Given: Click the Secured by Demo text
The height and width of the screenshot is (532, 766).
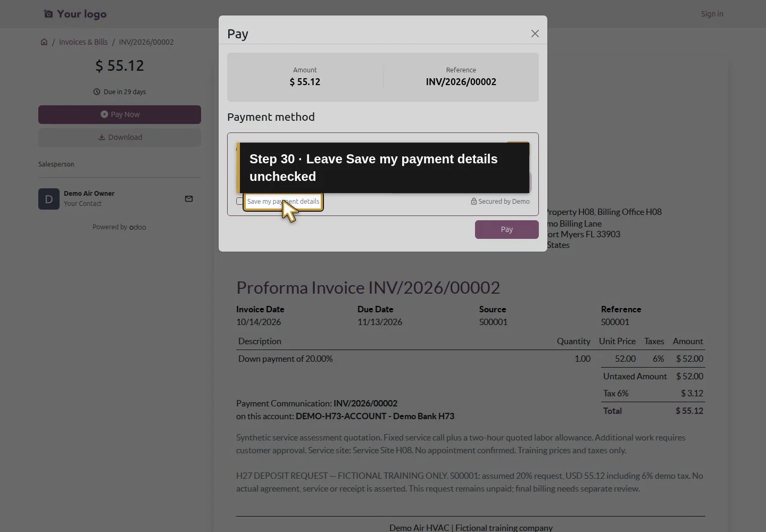Looking at the screenshot, I should click(x=504, y=202).
